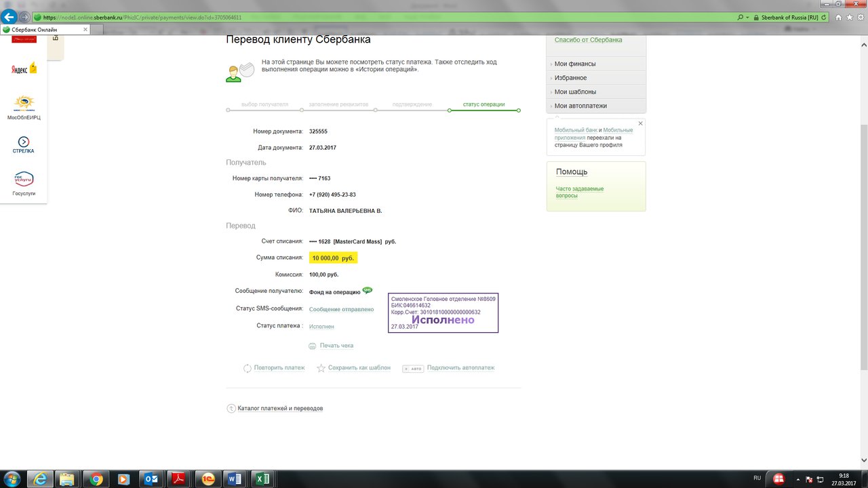Screen dimensions: 868x488
Task: Click the browser Forward arrow button
Action: tap(25, 17)
